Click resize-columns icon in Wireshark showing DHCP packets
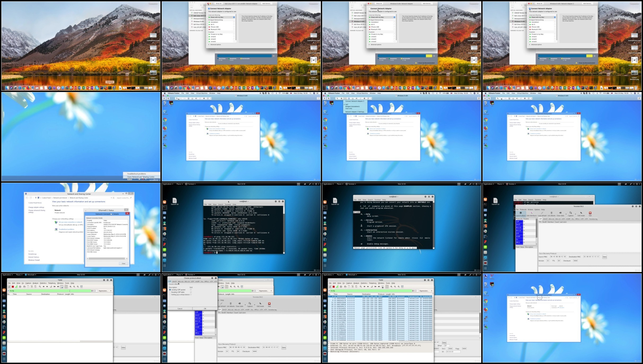The image size is (643, 364). tap(402, 287)
